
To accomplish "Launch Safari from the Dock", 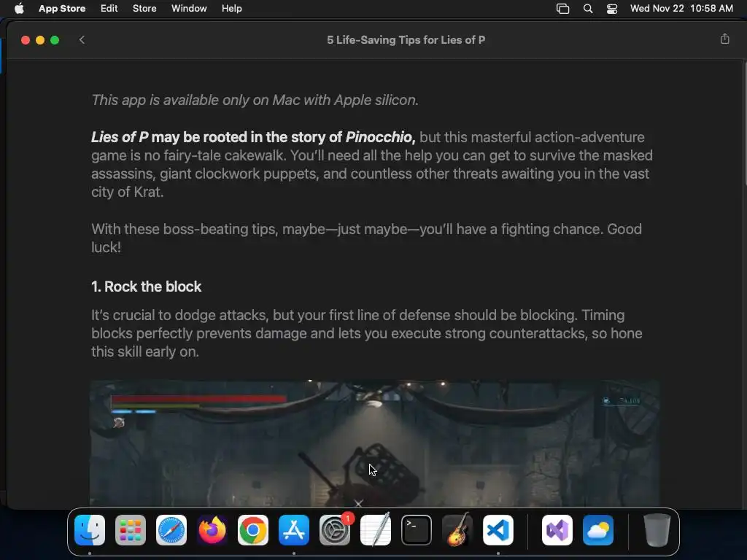I will click(x=171, y=530).
